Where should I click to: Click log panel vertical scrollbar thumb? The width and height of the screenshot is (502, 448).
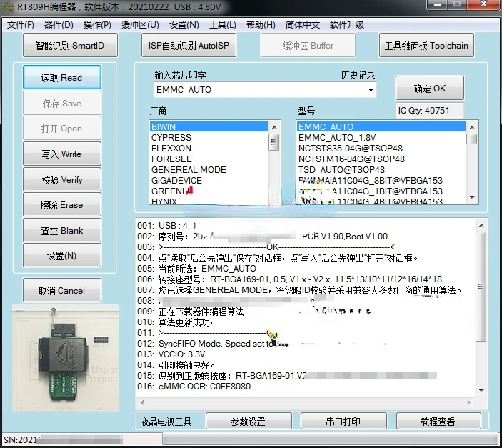coord(481,287)
